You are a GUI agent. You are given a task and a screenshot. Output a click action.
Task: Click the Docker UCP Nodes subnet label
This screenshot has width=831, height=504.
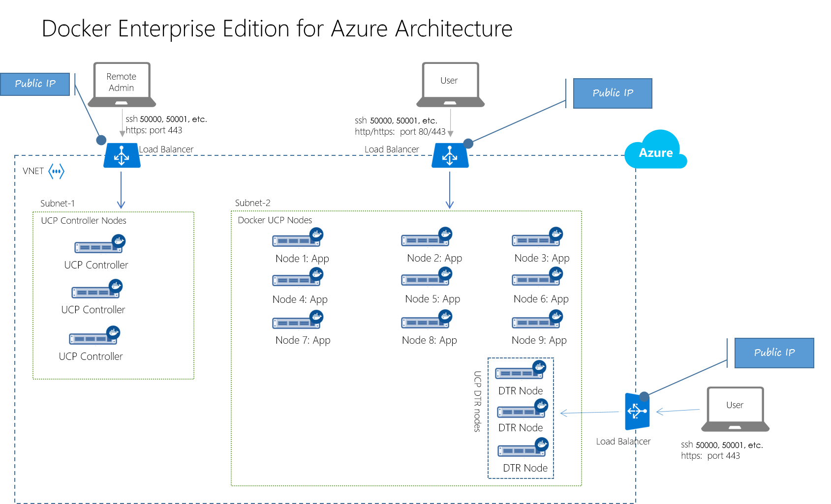(275, 220)
